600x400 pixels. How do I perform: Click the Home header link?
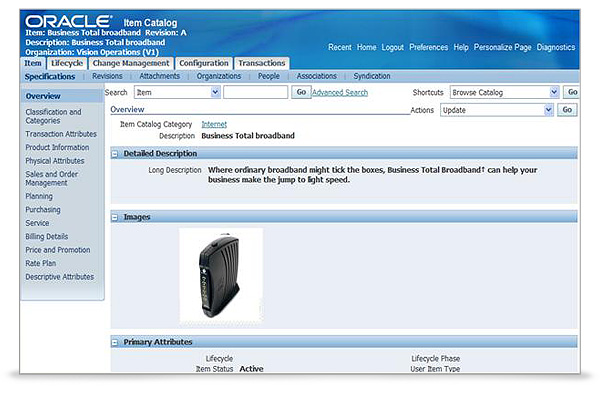click(x=367, y=47)
